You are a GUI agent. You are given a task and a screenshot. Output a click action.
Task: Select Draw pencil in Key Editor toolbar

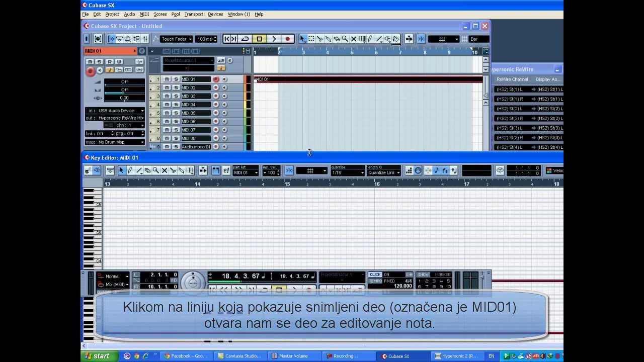130,171
